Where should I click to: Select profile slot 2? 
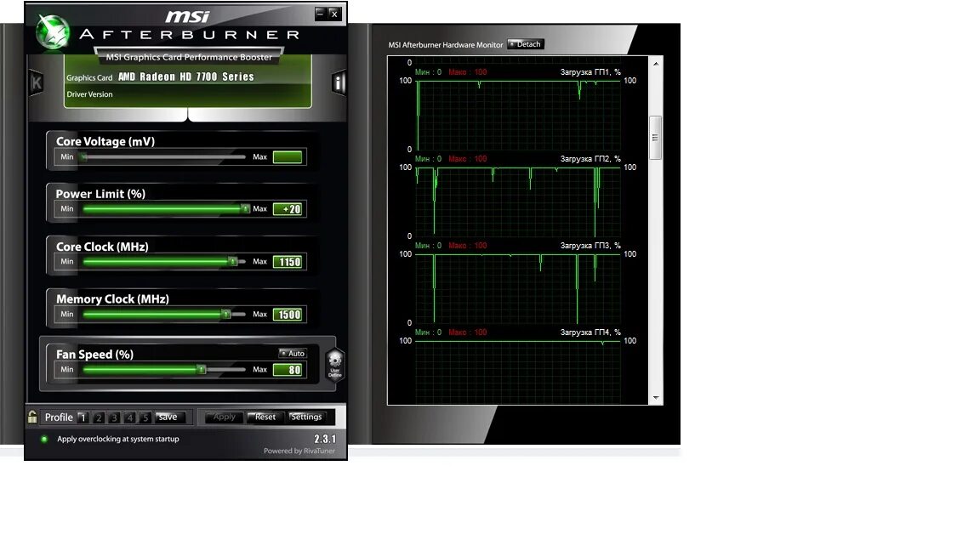point(98,418)
